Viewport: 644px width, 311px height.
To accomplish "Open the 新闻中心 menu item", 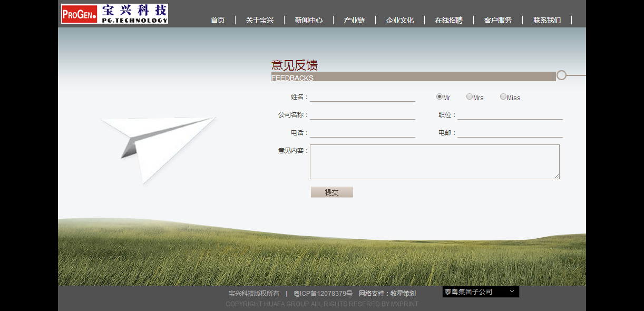I will (309, 20).
